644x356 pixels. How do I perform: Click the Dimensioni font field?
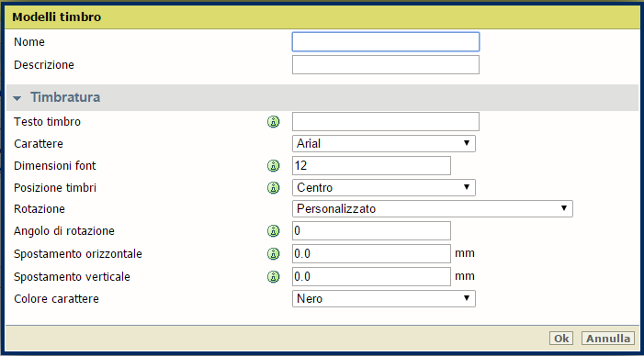pos(371,166)
